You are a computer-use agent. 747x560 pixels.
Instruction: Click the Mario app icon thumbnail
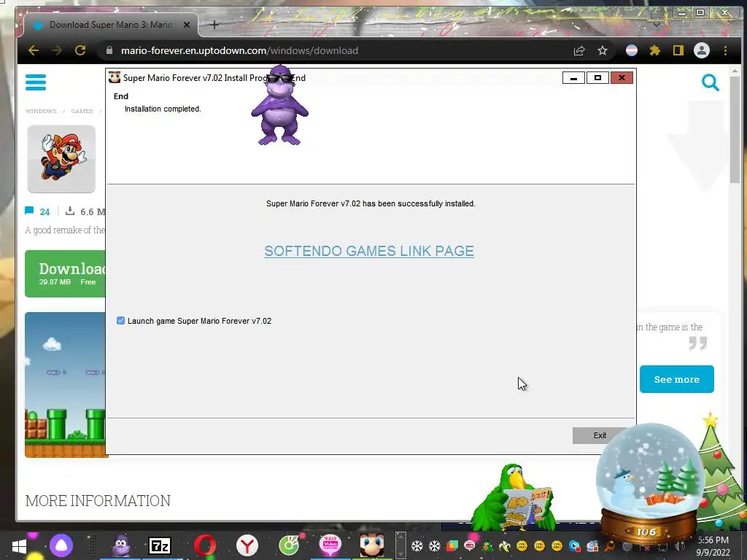coord(61,159)
